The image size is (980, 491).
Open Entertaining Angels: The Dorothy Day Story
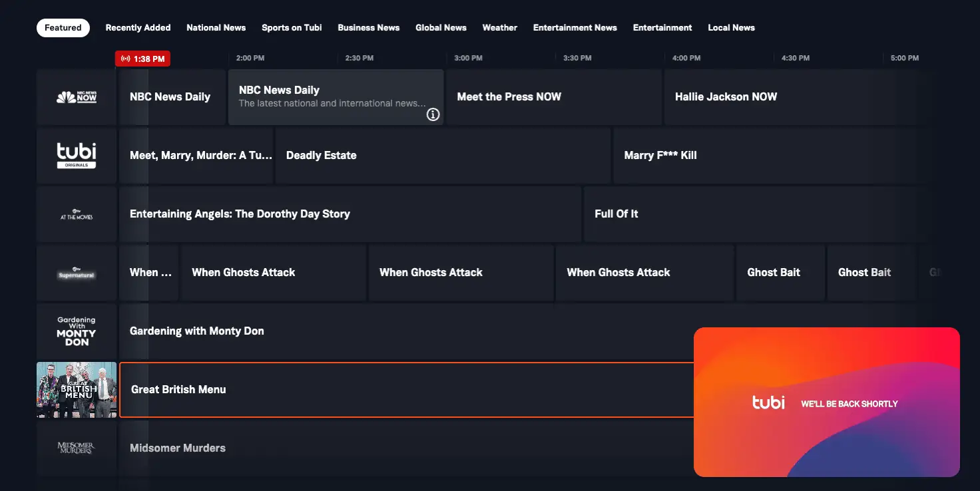click(x=350, y=214)
